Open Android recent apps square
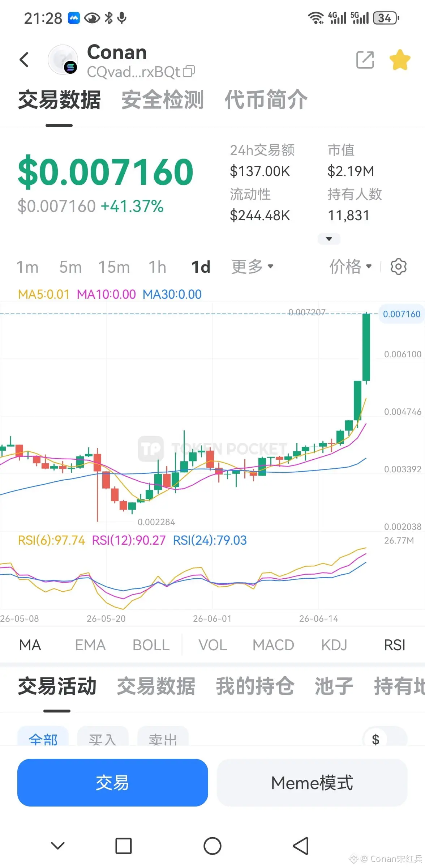Image resolution: width=425 pixels, height=868 pixels. [x=124, y=846]
